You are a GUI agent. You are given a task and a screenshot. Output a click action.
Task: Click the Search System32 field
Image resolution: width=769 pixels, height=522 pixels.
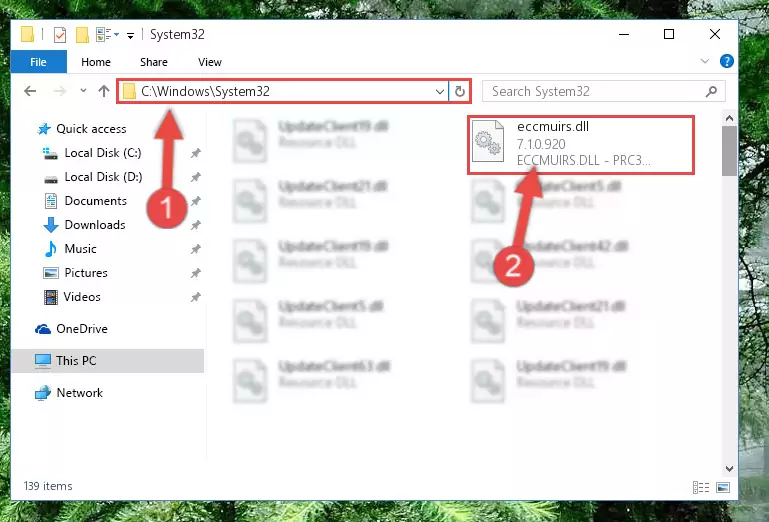click(604, 91)
